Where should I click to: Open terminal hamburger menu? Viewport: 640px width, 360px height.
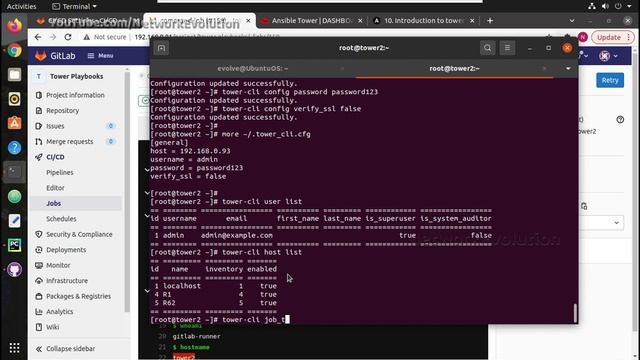click(507, 48)
